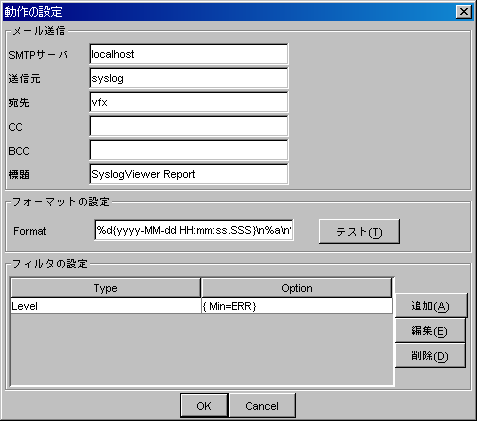Close the 動作の設定 dialog window
The width and height of the screenshot is (477, 421).
(x=464, y=12)
